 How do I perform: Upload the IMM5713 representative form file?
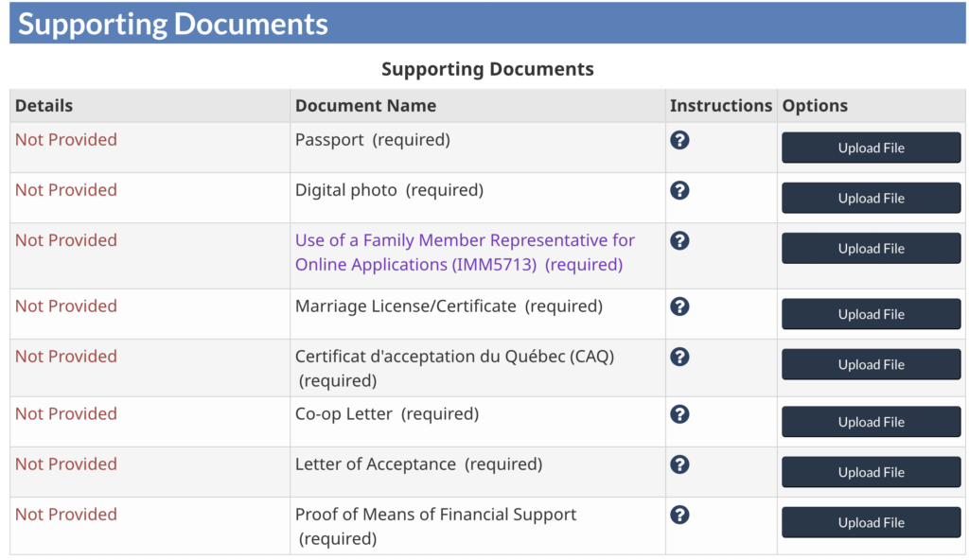click(x=871, y=249)
